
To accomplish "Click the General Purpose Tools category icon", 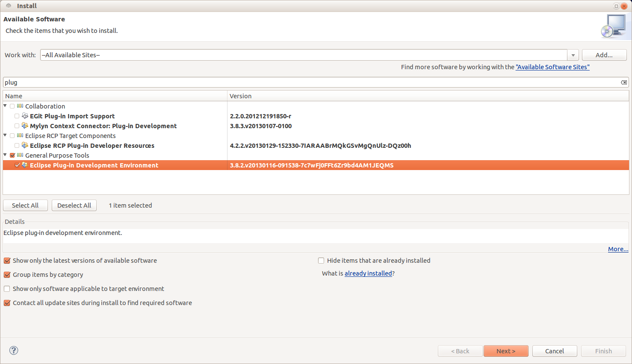I will pyautogui.click(x=20, y=155).
